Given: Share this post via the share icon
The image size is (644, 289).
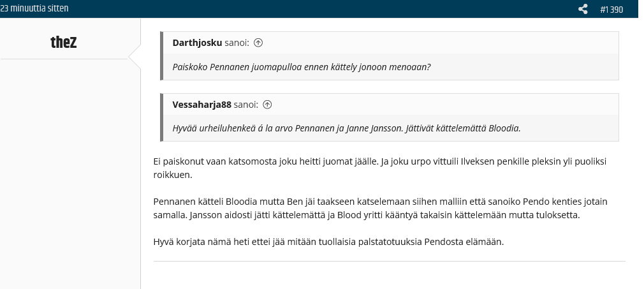Looking at the screenshot, I should click(x=583, y=9).
